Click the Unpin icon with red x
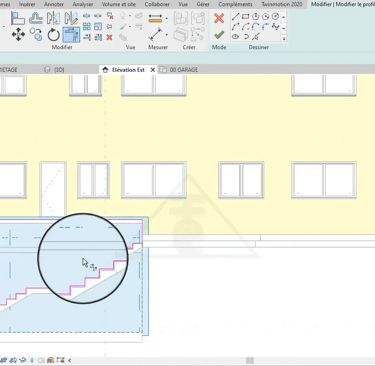 coord(109,16)
